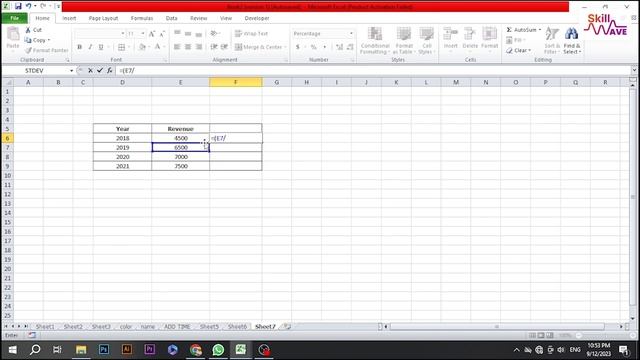Image resolution: width=640 pixels, height=360 pixels.
Task: Click the Save icon in quick access toolbar
Action: coord(18,6)
